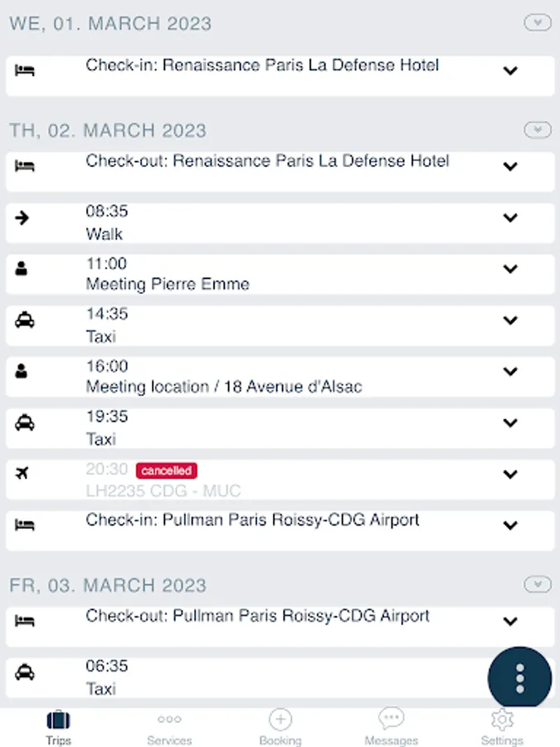560x747 pixels.
Task: Collapse the FR, 03. March 2023 section
Action: click(538, 585)
